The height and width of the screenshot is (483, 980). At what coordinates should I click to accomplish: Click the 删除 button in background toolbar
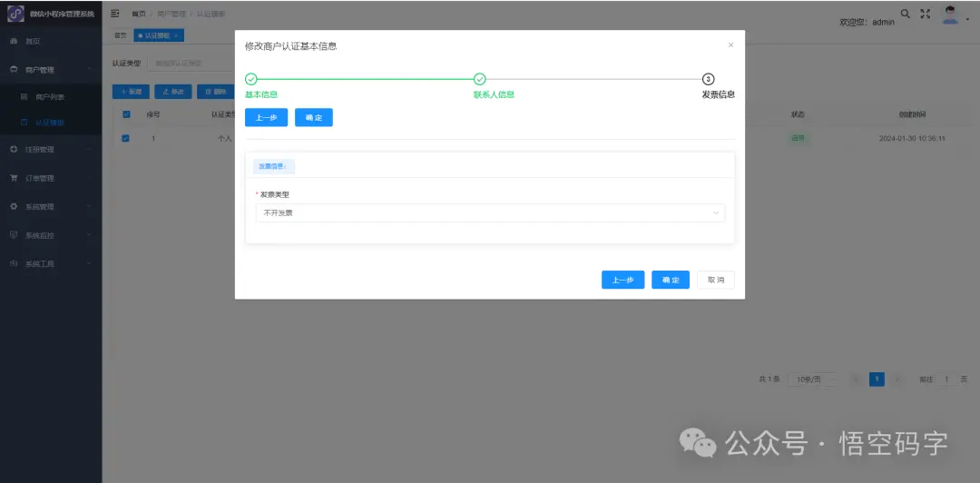[x=216, y=92]
